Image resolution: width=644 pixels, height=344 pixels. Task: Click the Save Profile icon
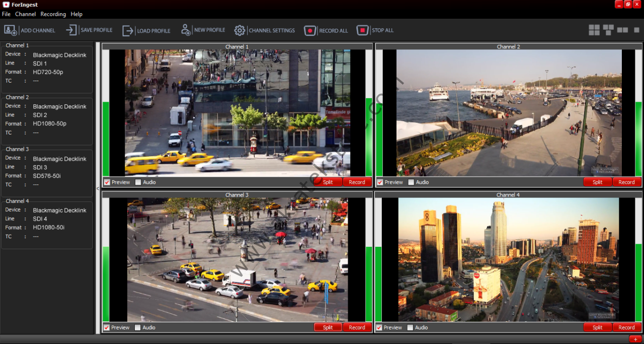point(71,30)
